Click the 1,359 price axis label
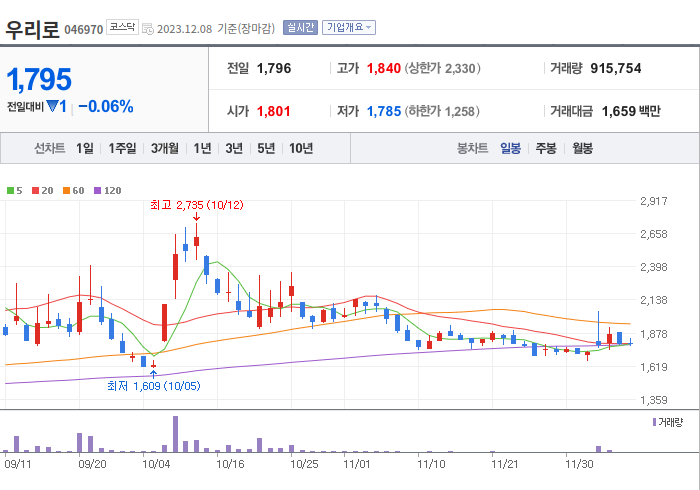This screenshot has width=700, height=490. pyautogui.click(x=654, y=400)
